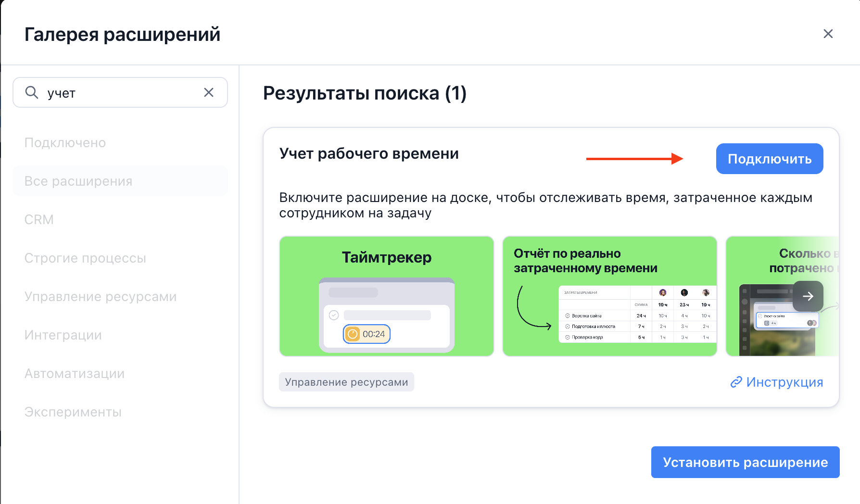The width and height of the screenshot is (860, 504).
Task: Open the Отчёт по реально затраченному времени thumbnail
Action: tap(609, 296)
